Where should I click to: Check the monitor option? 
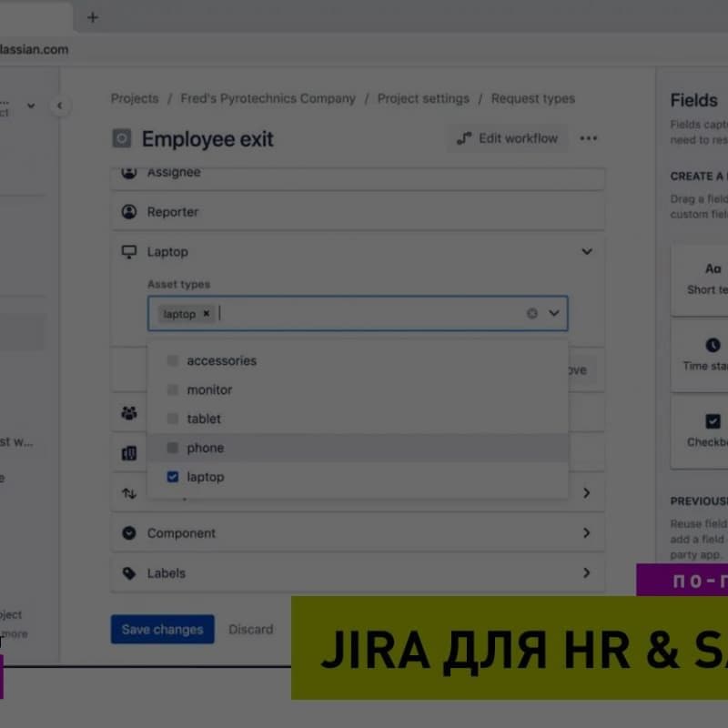pyautogui.click(x=173, y=389)
